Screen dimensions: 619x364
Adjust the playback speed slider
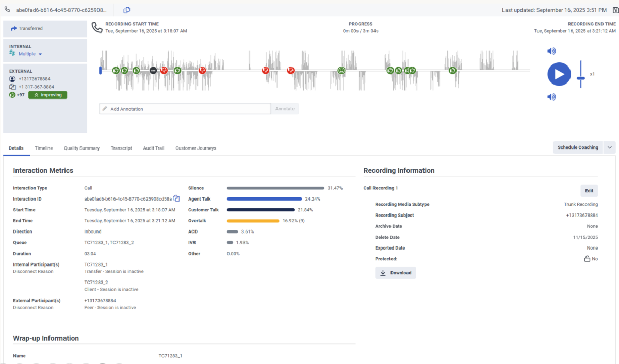click(x=581, y=78)
